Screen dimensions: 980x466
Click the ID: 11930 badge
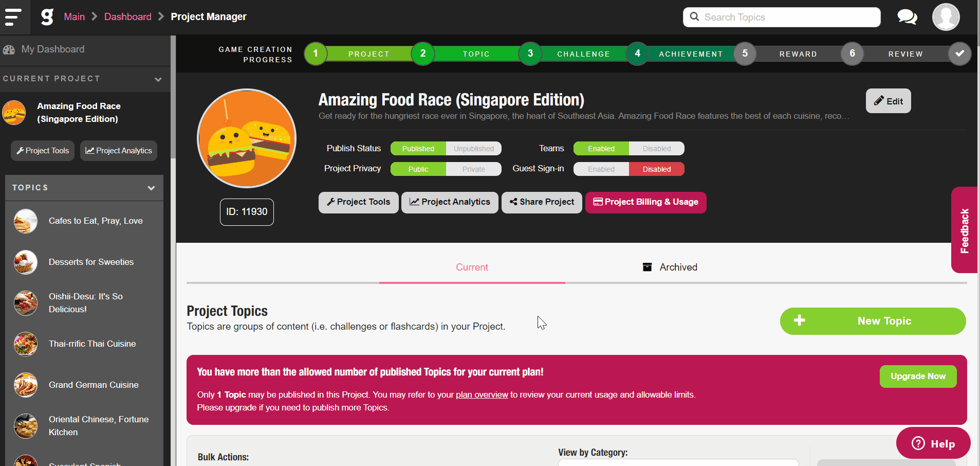[x=247, y=212]
